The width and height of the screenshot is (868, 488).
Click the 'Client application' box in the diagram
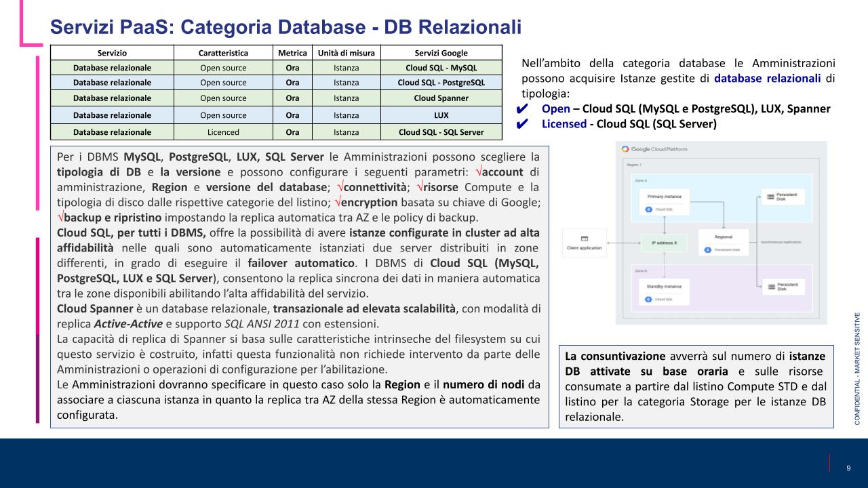click(x=584, y=243)
